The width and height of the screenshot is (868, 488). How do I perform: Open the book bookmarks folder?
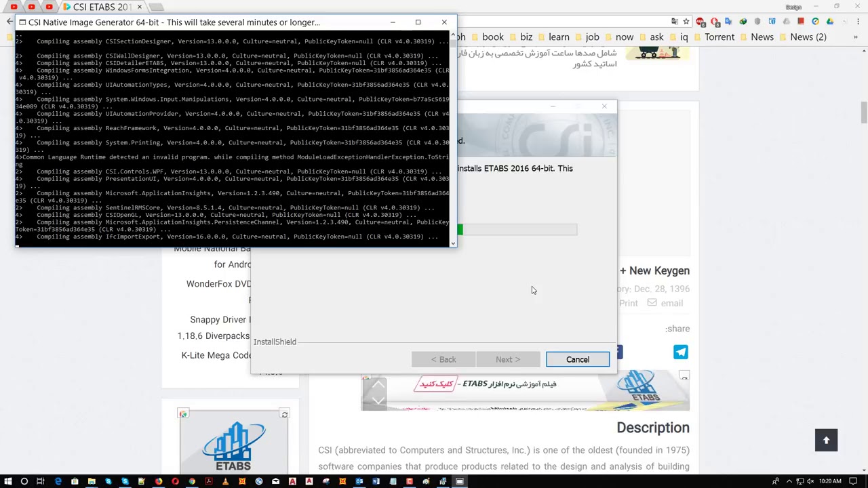487,37
